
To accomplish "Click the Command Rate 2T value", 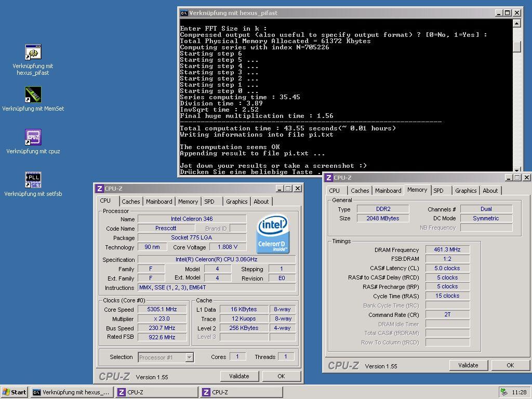I will pos(447,314).
